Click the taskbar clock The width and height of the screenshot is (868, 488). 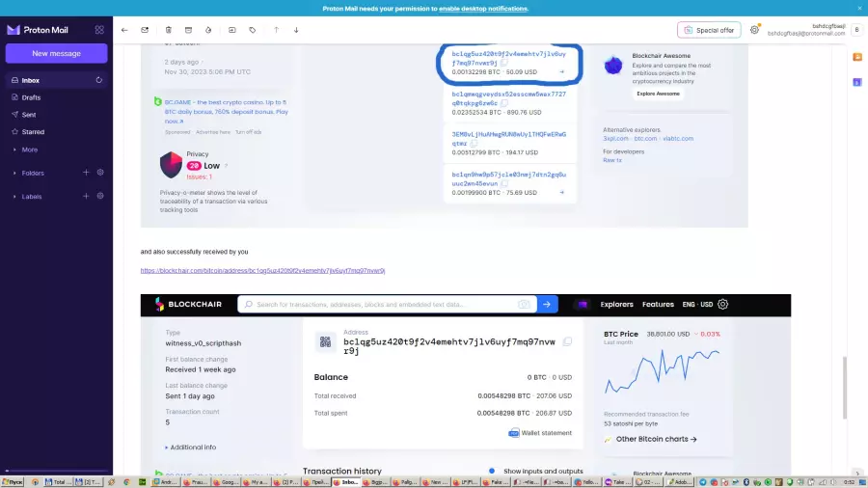coord(849,482)
